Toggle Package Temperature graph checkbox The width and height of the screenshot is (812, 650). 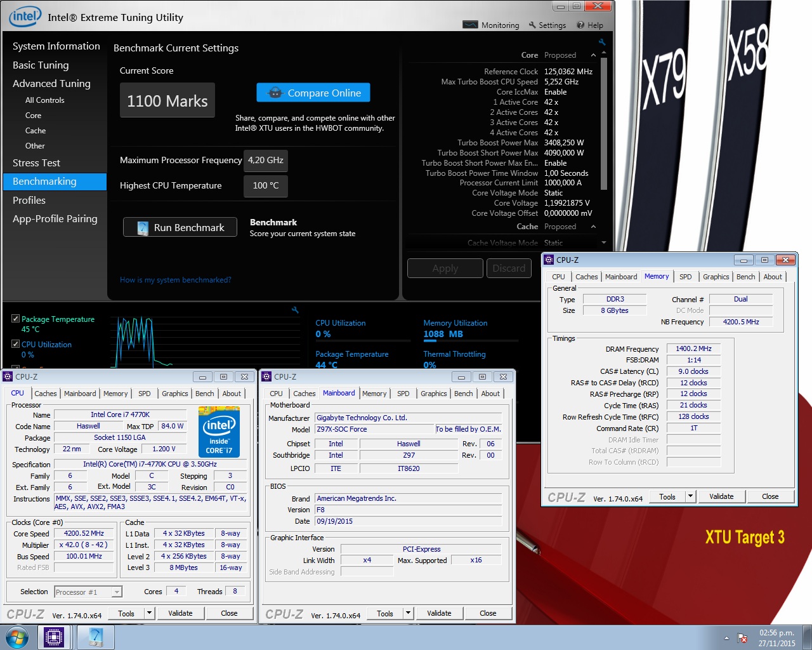pos(15,319)
